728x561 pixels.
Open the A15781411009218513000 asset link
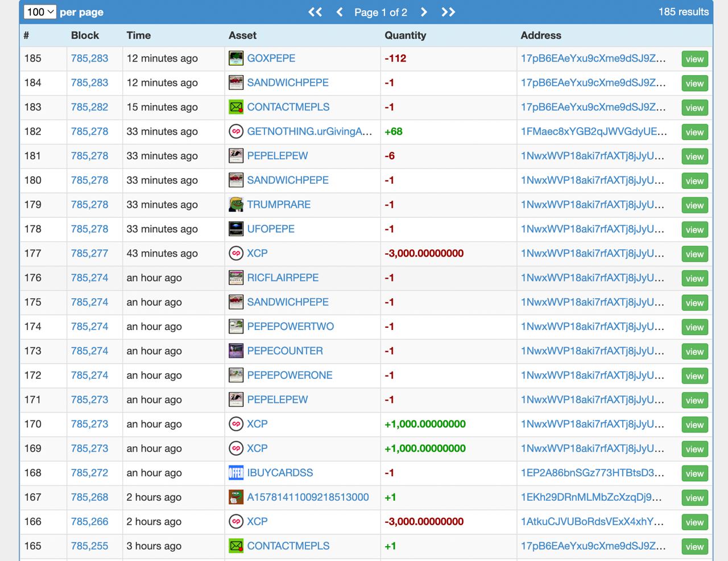308,497
